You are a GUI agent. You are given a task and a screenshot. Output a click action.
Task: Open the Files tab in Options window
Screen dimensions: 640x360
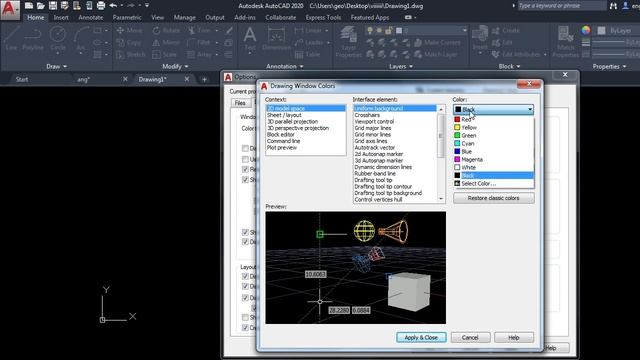coord(240,103)
